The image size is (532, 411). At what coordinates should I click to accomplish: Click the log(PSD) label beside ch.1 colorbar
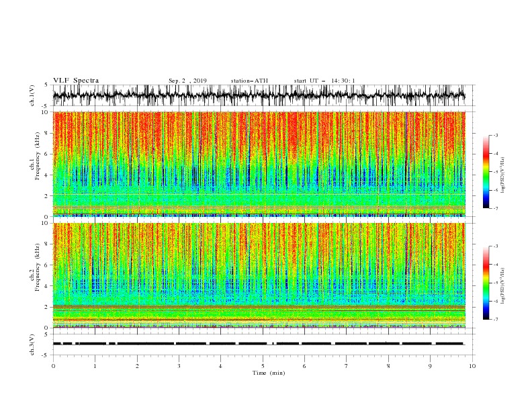pyautogui.click(x=503, y=175)
